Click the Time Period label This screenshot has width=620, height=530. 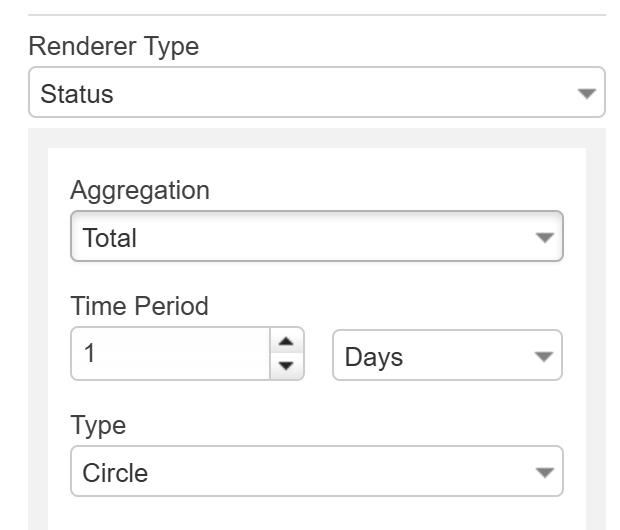pos(139,306)
